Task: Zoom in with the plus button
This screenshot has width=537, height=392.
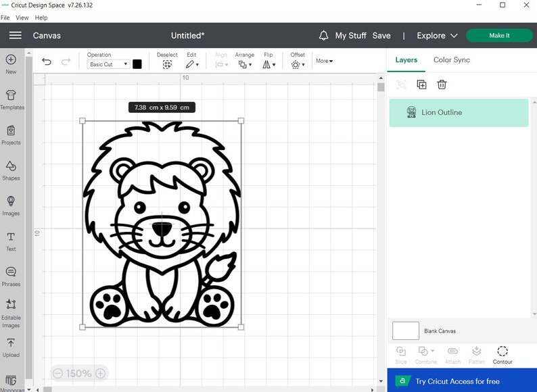Action: pyautogui.click(x=100, y=373)
